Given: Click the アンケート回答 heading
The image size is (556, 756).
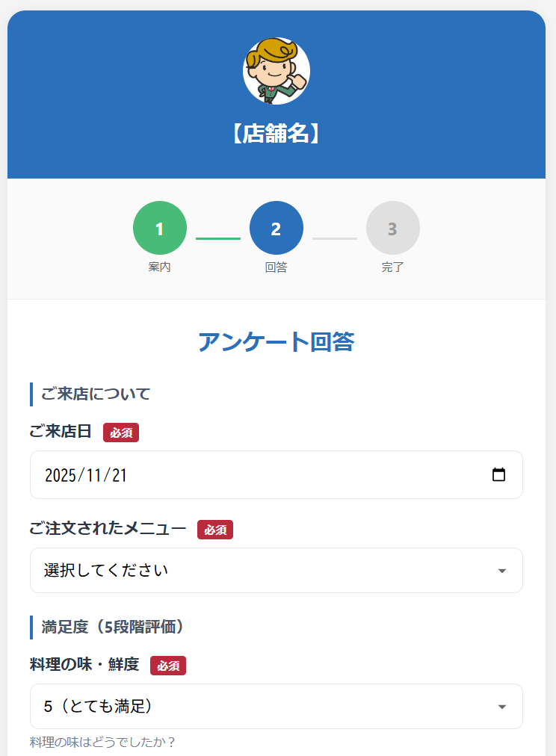Looking at the screenshot, I should pos(277,341).
